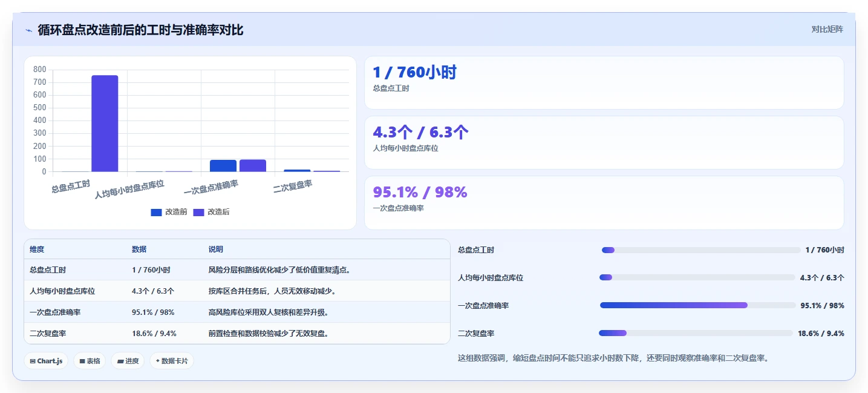Click the 4.3个 / 6.3个 stat card heading
The image size is (868, 393).
click(421, 132)
